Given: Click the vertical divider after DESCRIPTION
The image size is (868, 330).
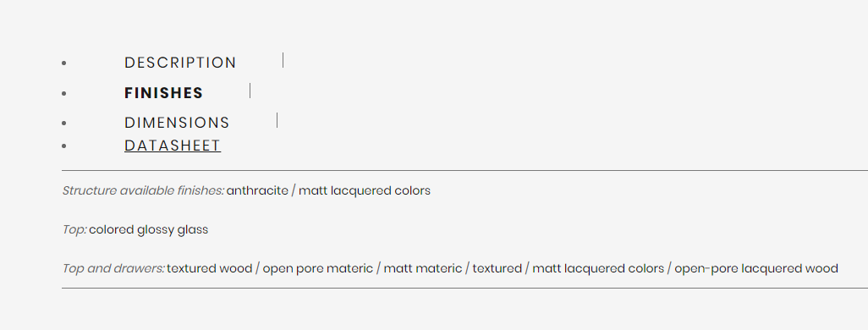Looking at the screenshot, I should (x=283, y=60).
